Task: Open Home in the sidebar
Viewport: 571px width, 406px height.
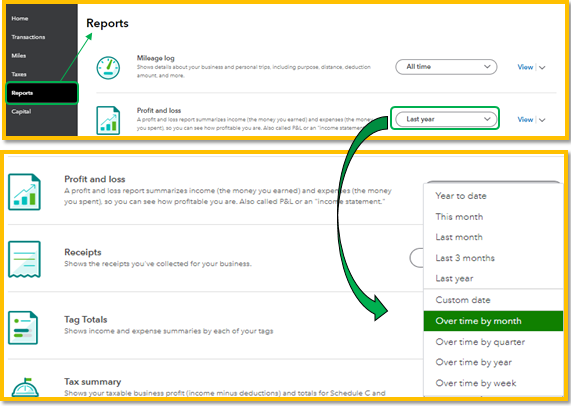Action: (x=20, y=19)
